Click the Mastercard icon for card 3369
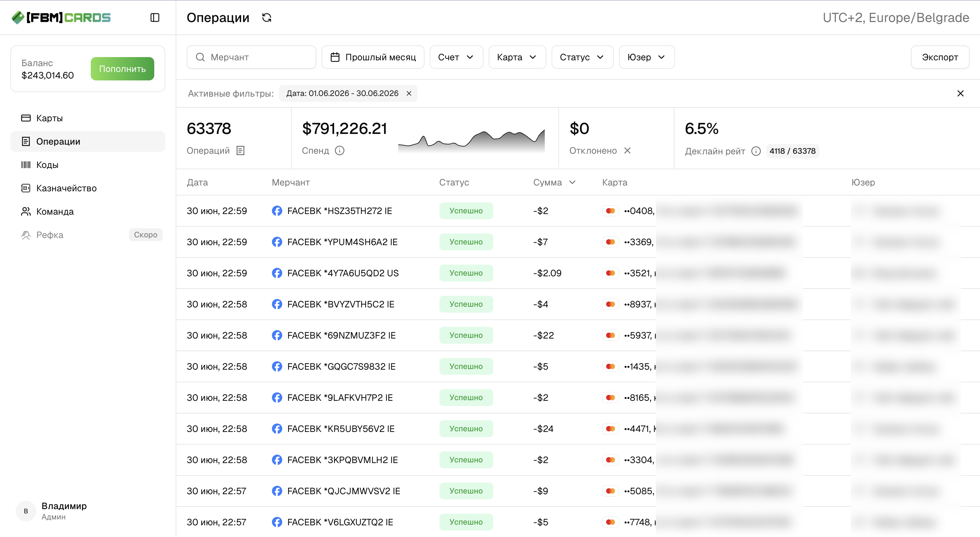Viewport: 980px width, 537px height. (611, 242)
